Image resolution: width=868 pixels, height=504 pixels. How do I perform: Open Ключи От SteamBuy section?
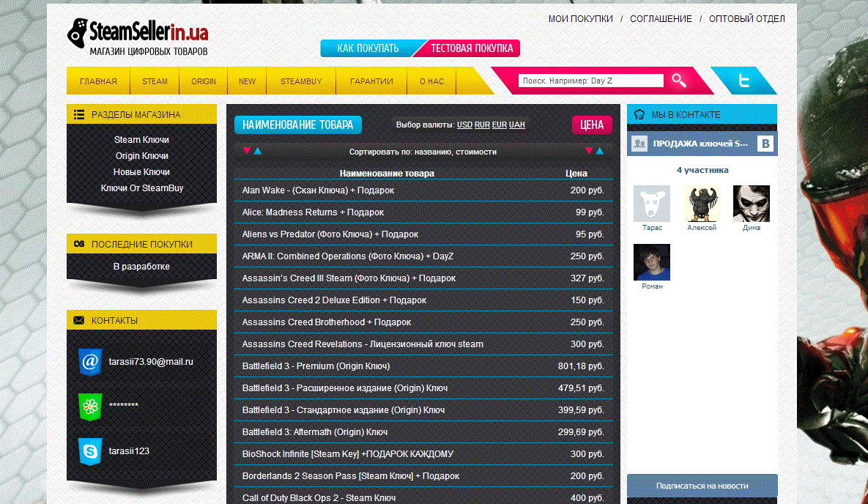[x=141, y=188]
